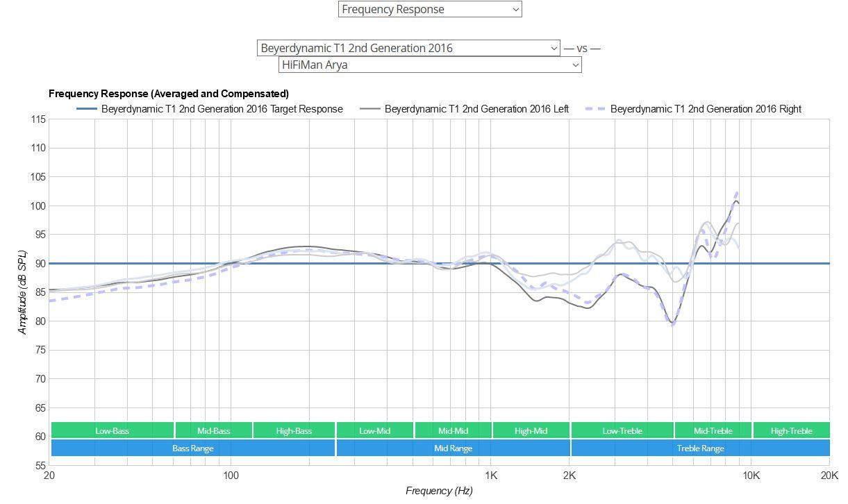
Task: Toggle the T1 2nd Generation 2016 Right legend entry
Action: [694, 109]
